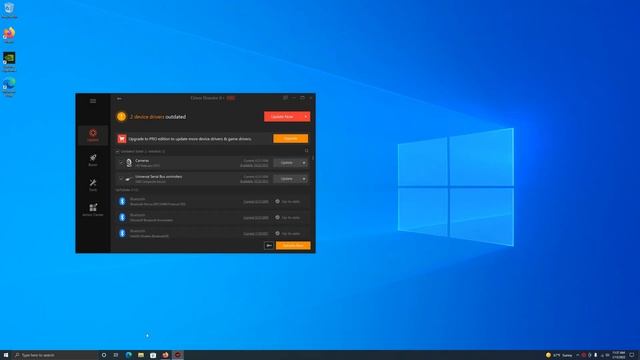Click the orange warning exclamation icon
The height and width of the screenshot is (360, 640).
pyautogui.click(x=121, y=117)
